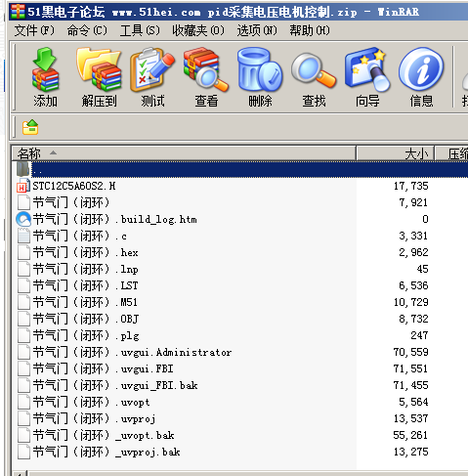Select 节气门（闭环） file without extension
This screenshot has width=468, height=476.
point(71,202)
